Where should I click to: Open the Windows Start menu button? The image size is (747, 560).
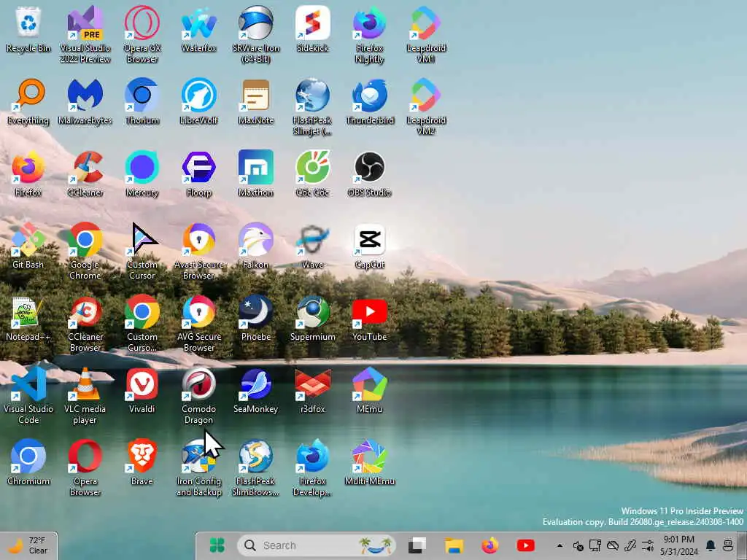click(217, 545)
